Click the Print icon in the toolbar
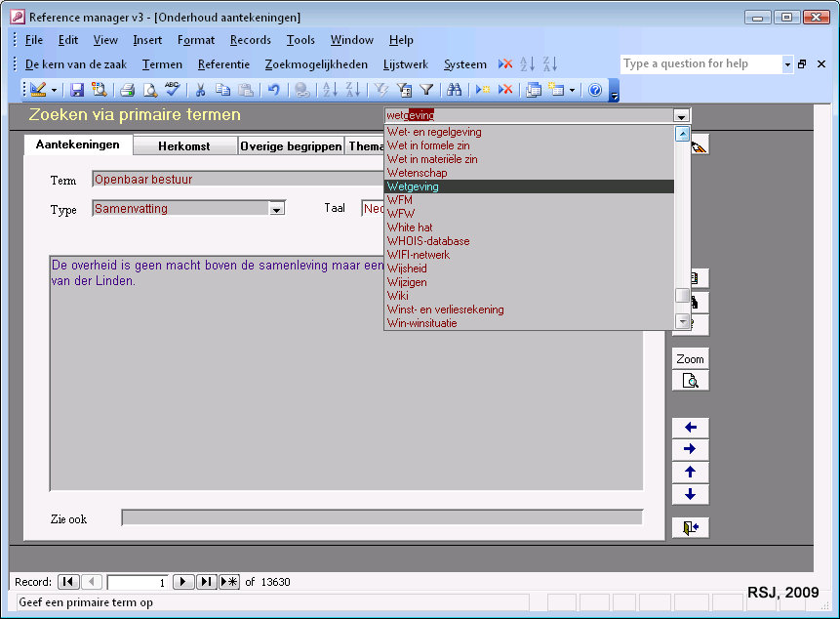Screen dimensions: 840x619 (x=127, y=90)
